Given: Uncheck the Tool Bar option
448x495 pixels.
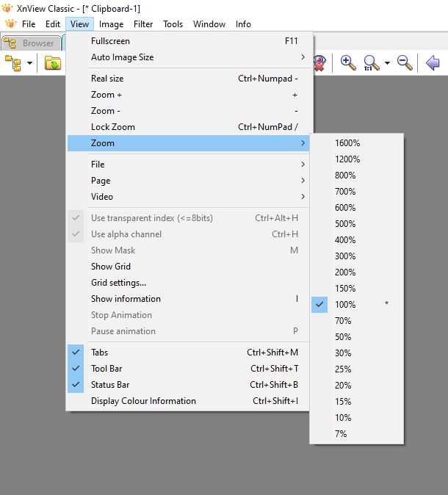Looking at the screenshot, I should (189, 369).
